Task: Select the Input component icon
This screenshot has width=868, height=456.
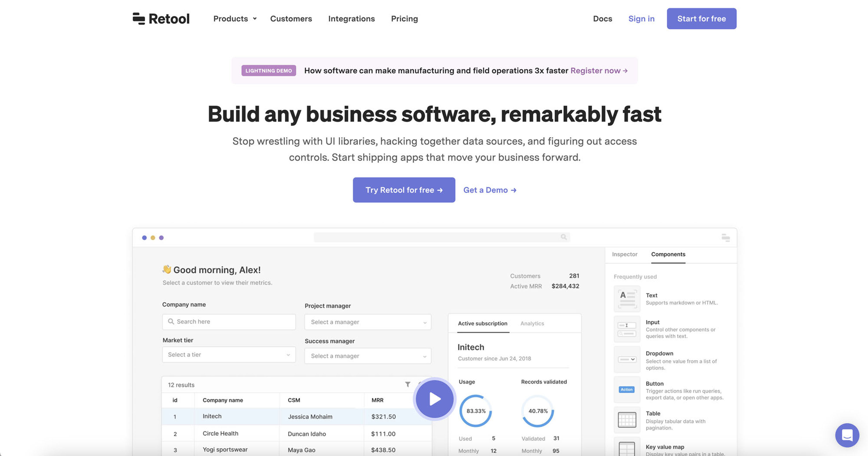Action: pyautogui.click(x=627, y=329)
